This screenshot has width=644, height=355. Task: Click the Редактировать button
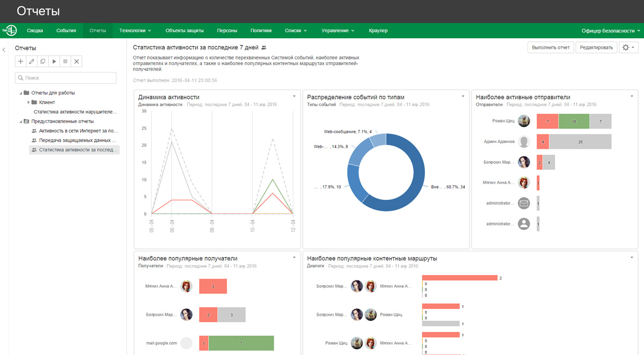596,47
